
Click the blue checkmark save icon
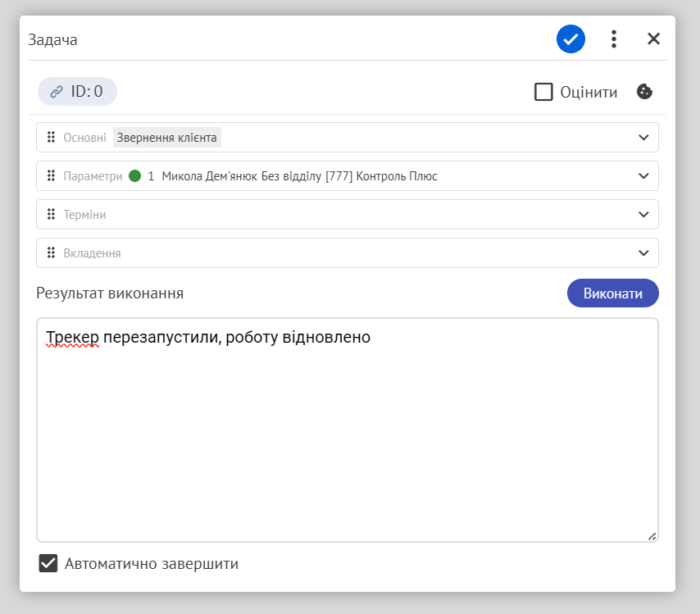[x=570, y=39]
